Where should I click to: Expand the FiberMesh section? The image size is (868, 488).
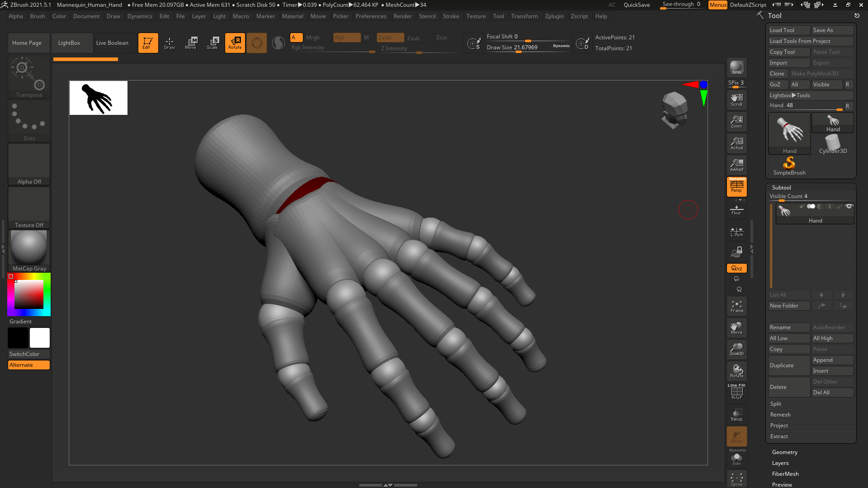(x=785, y=474)
